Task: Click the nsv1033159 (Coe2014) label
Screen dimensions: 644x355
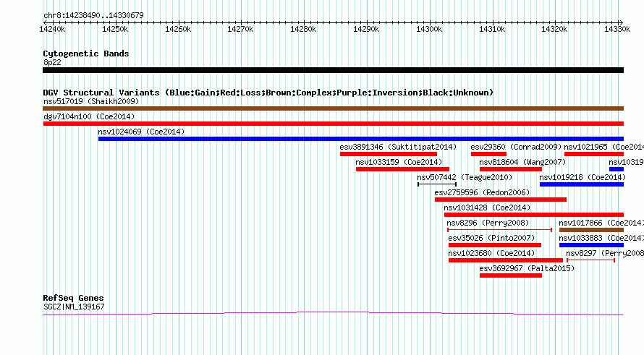Action: pos(399,162)
